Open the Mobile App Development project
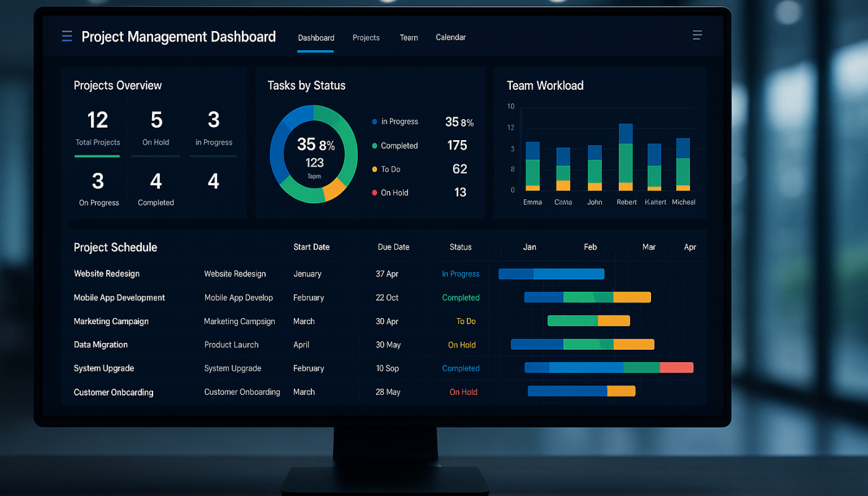Image resolution: width=868 pixels, height=496 pixels. 119,298
